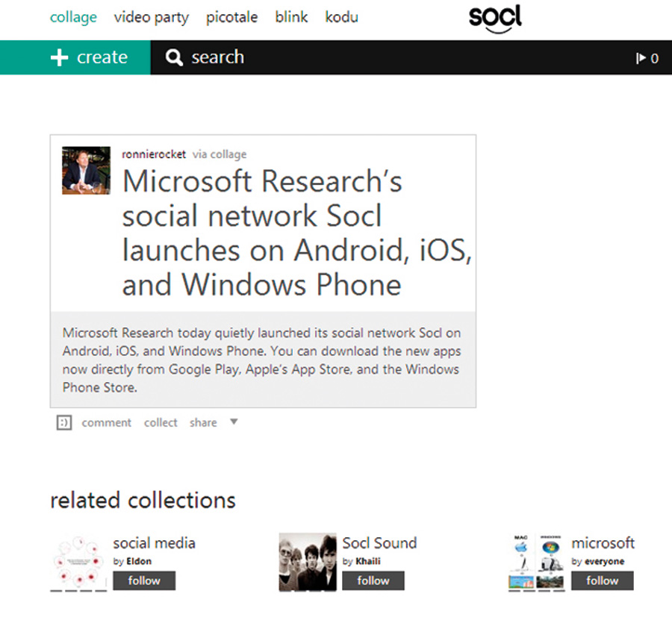
Task: Click the everyone author link
Action: pyautogui.click(x=604, y=561)
